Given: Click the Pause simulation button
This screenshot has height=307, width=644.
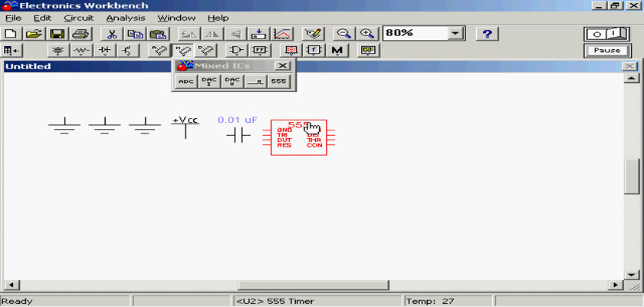Looking at the screenshot, I should point(606,51).
